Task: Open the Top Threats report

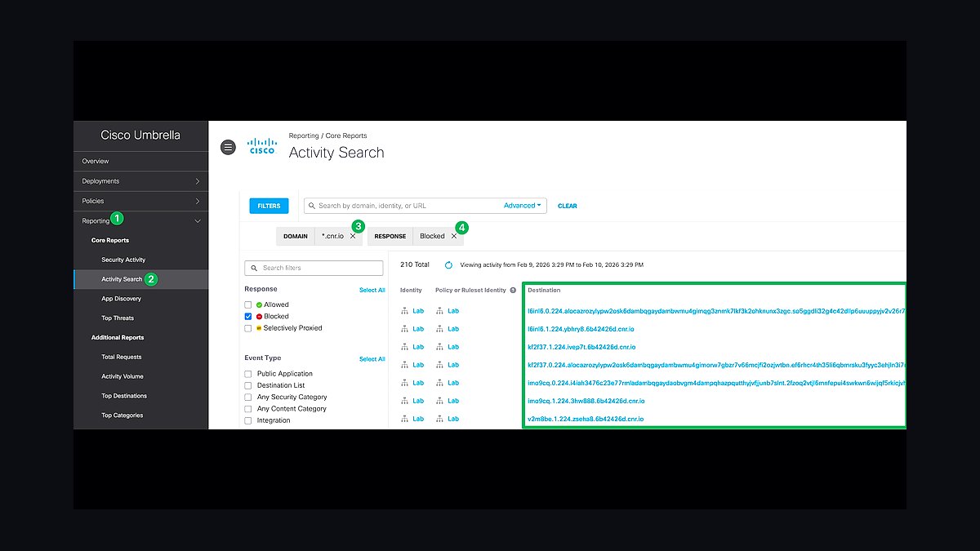Action: pos(118,318)
